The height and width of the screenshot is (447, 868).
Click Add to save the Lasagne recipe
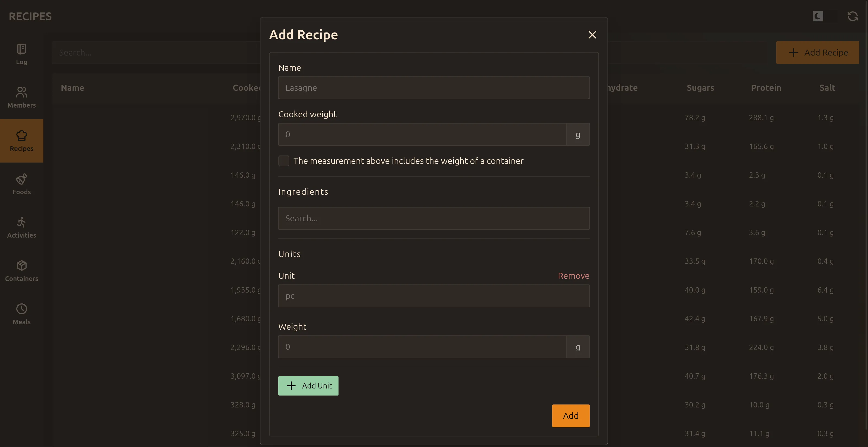pos(570,415)
